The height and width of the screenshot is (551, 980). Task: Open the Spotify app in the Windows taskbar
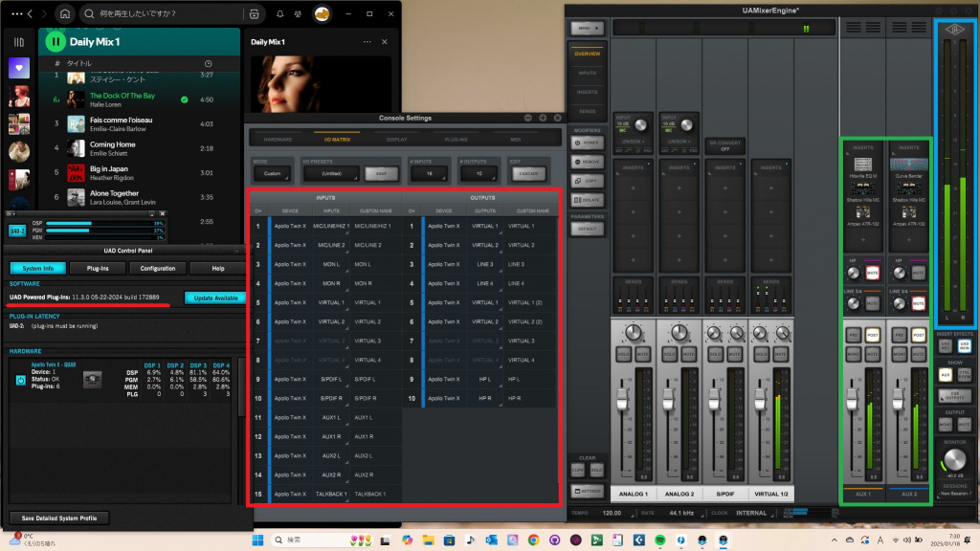tap(659, 540)
